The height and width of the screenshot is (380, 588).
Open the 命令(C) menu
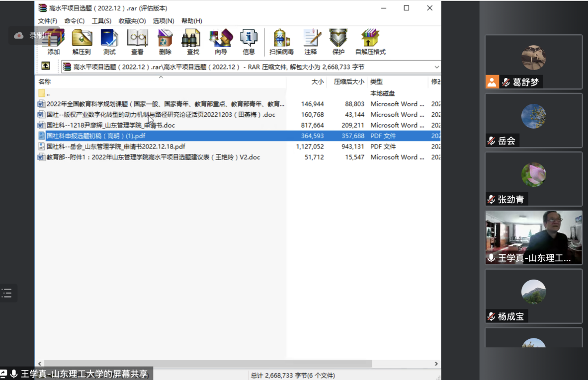(74, 21)
